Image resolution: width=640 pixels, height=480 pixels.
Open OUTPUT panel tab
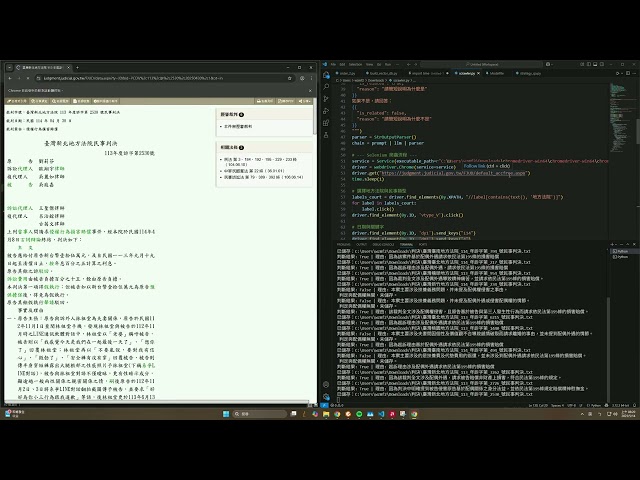pyautogui.click(x=361, y=244)
